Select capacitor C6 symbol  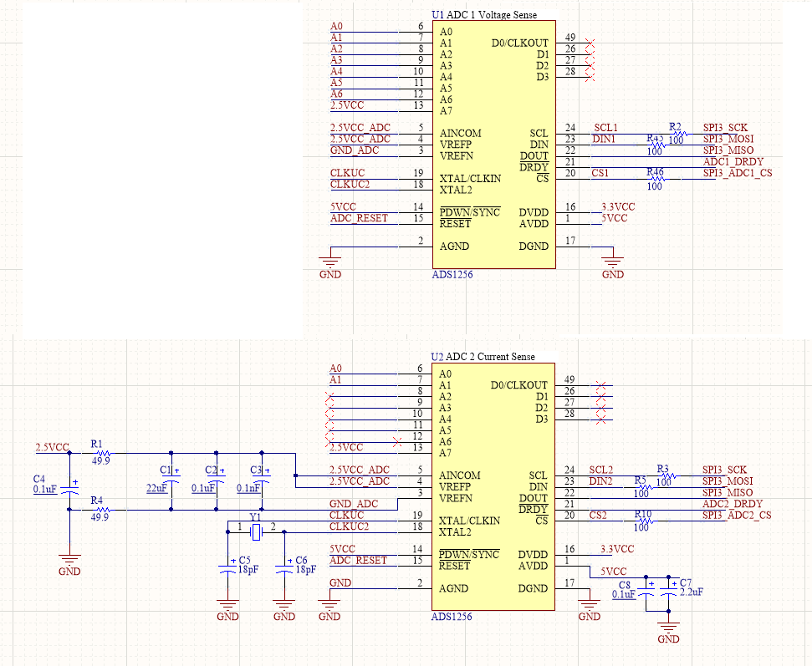pos(284,568)
